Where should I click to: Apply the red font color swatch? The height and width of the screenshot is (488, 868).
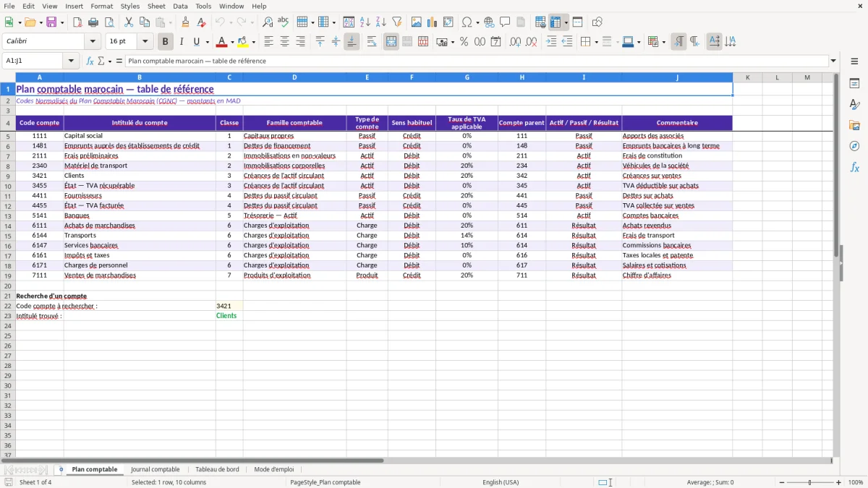coord(222,42)
